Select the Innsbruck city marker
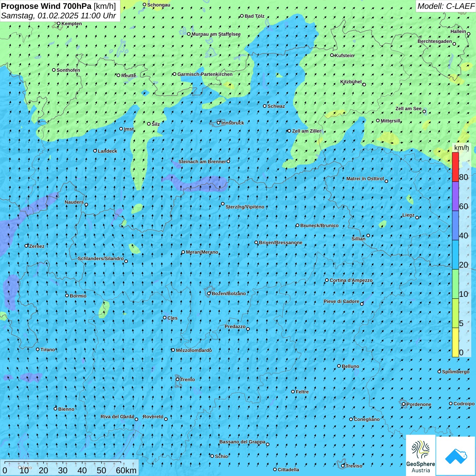The width and height of the screenshot is (476, 476). click(219, 123)
